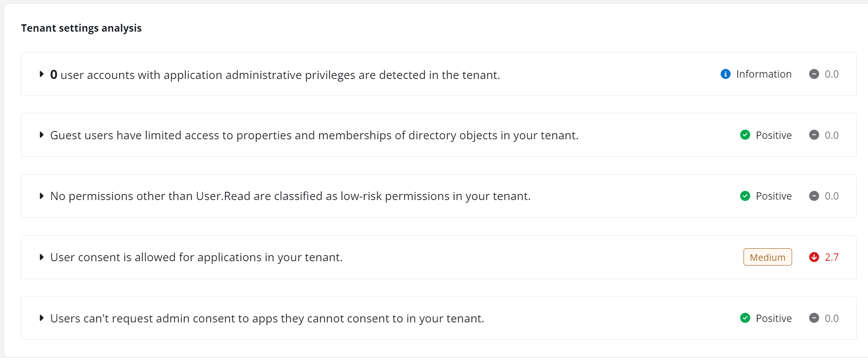Click the Positive label on the User.Read row
Image resolution: width=868 pixels, height=358 pixels.
pos(773,196)
